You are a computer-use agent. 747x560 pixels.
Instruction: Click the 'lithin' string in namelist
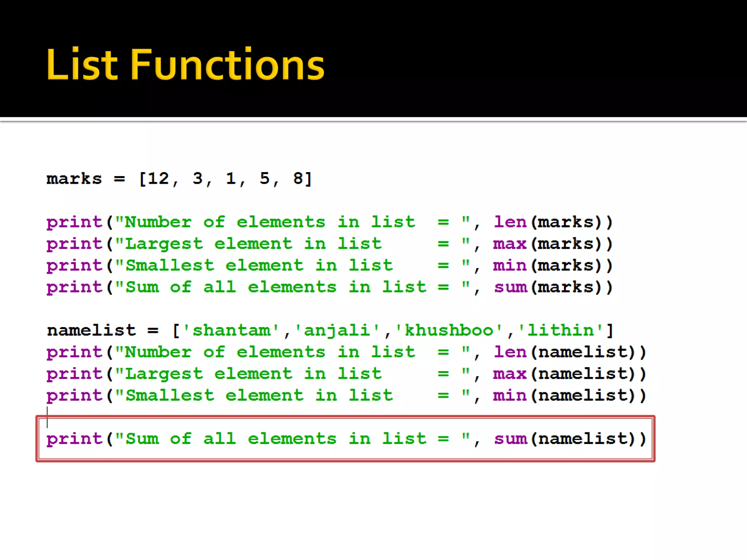[x=560, y=330]
